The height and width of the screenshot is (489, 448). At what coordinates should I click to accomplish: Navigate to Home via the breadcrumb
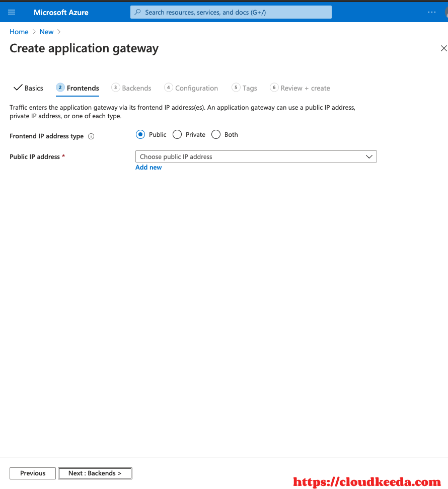pos(19,32)
